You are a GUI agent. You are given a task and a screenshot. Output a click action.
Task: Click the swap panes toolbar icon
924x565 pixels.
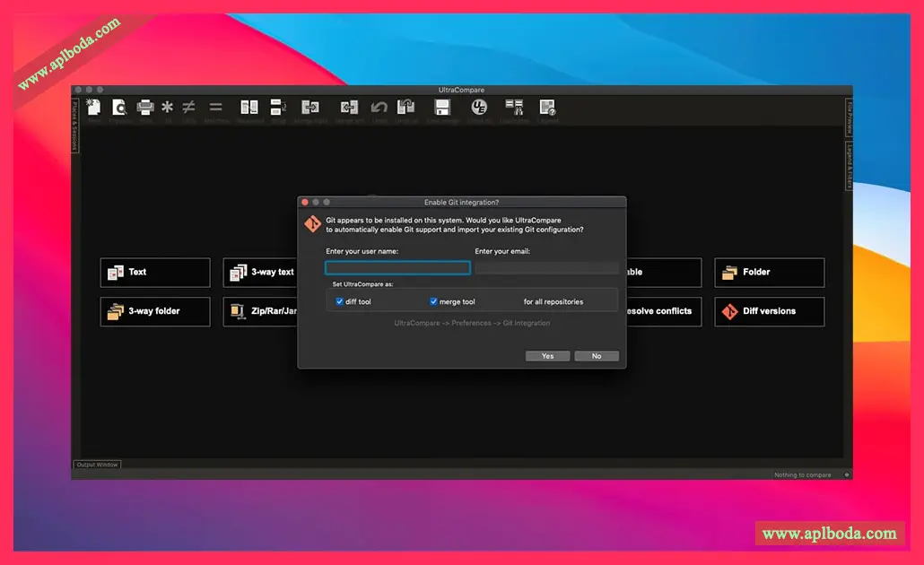[x=278, y=108]
